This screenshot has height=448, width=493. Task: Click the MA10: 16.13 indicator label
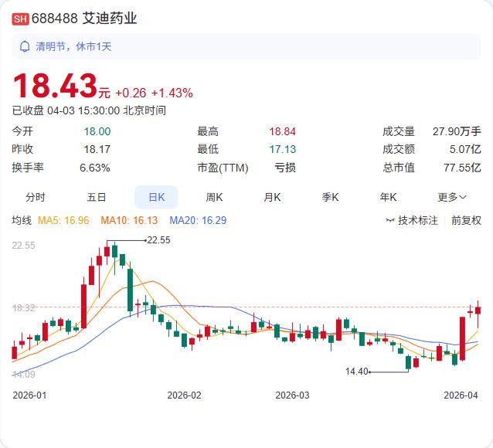pyautogui.click(x=129, y=220)
